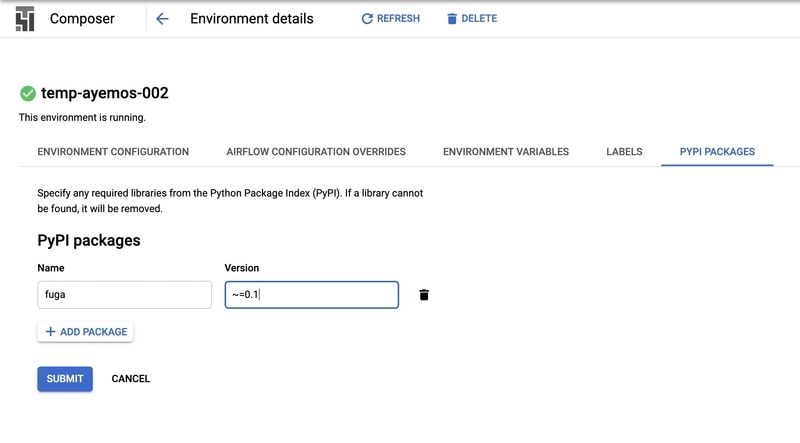Go back using the left arrow

click(163, 18)
